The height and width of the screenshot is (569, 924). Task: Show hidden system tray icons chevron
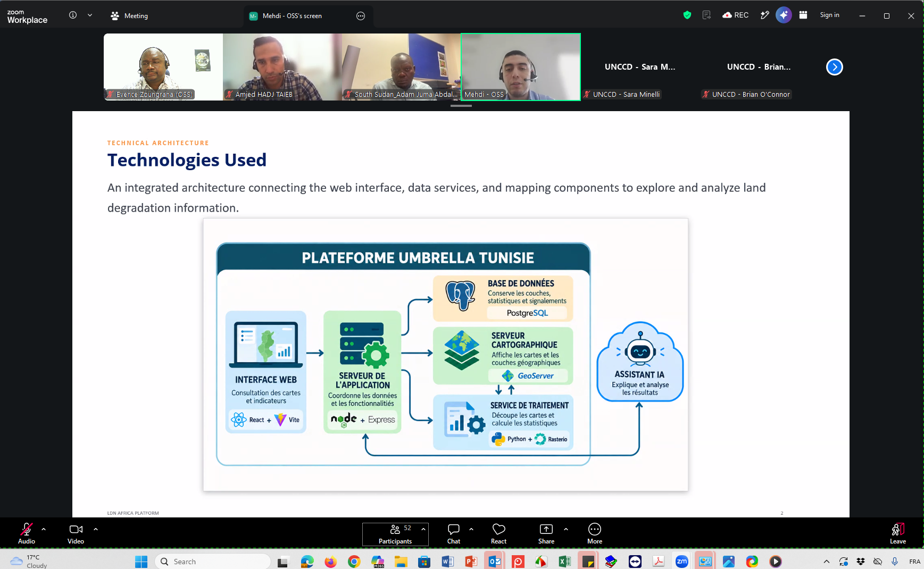(x=826, y=562)
